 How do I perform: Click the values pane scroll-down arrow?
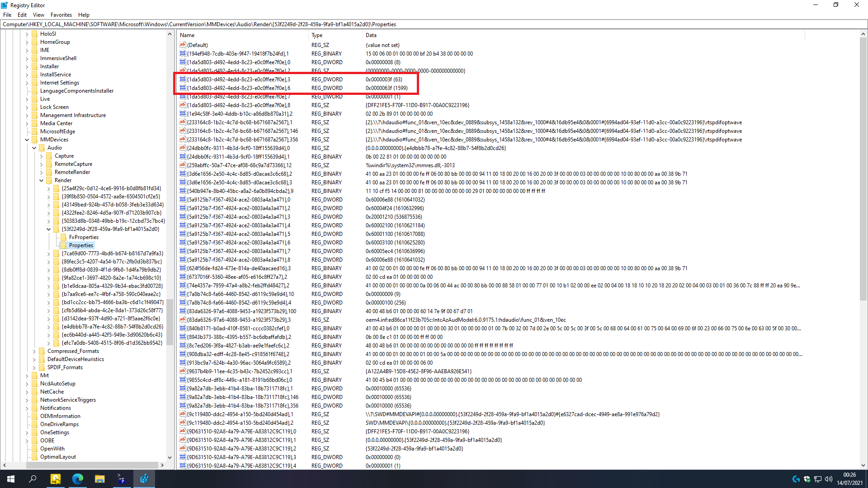(x=863, y=465)
